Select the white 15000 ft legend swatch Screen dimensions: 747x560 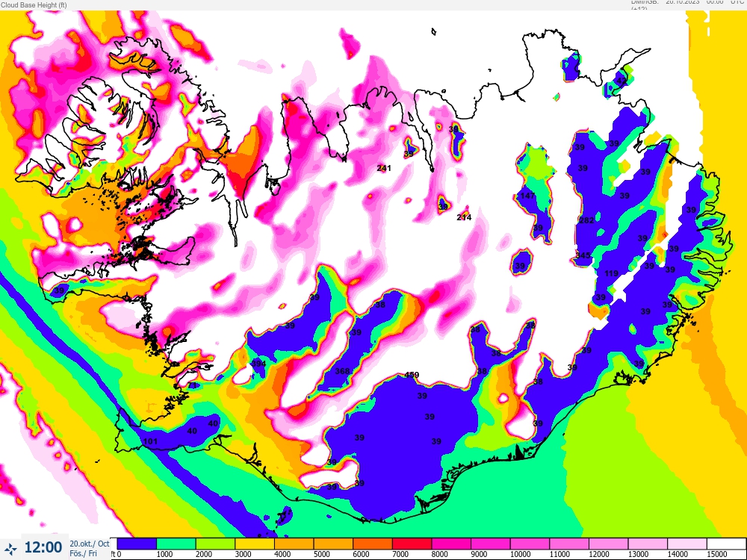[726, 544]
